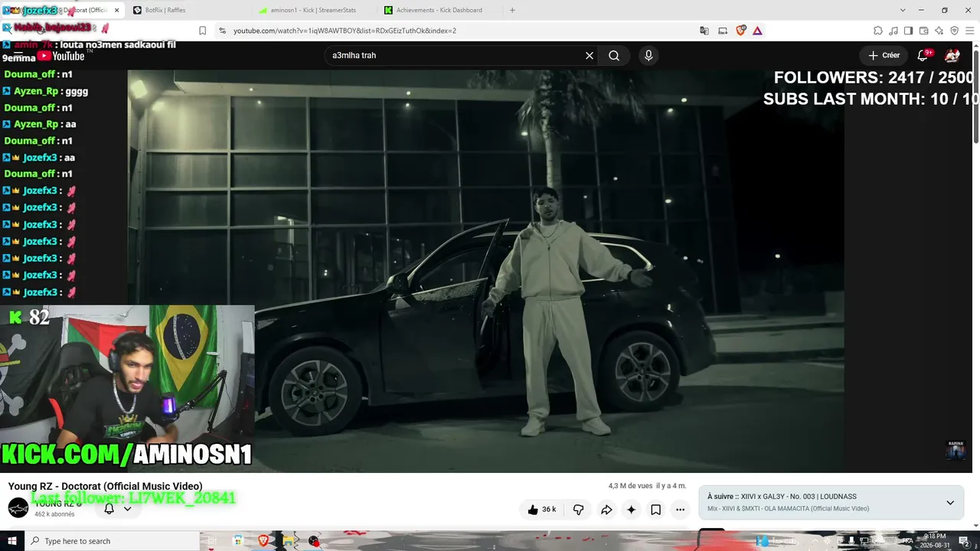Click the install/cast screen icon in address bar

click(723, 31)
